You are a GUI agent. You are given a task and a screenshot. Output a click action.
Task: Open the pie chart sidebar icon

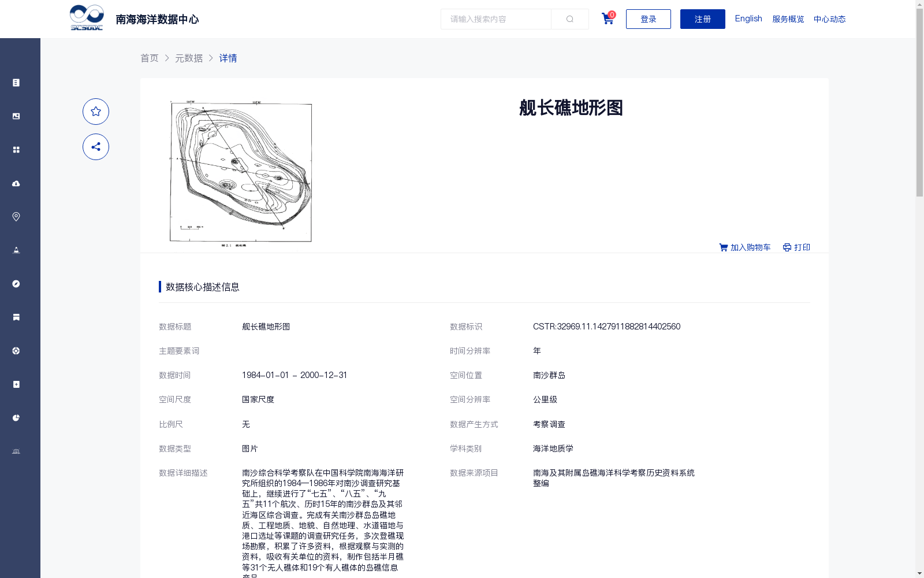click(x=16, y=418)
